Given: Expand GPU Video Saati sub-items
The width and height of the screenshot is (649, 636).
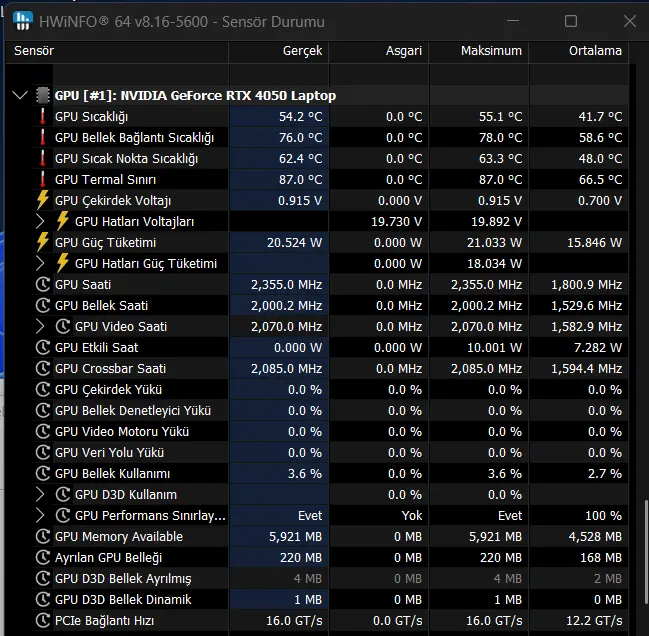Looking at the screenshot, I should pos(40,326).
